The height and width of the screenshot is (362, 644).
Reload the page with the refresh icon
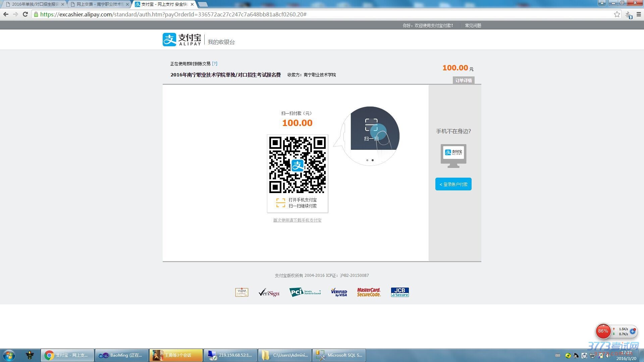pyautogui.click(x=25, y=14)
